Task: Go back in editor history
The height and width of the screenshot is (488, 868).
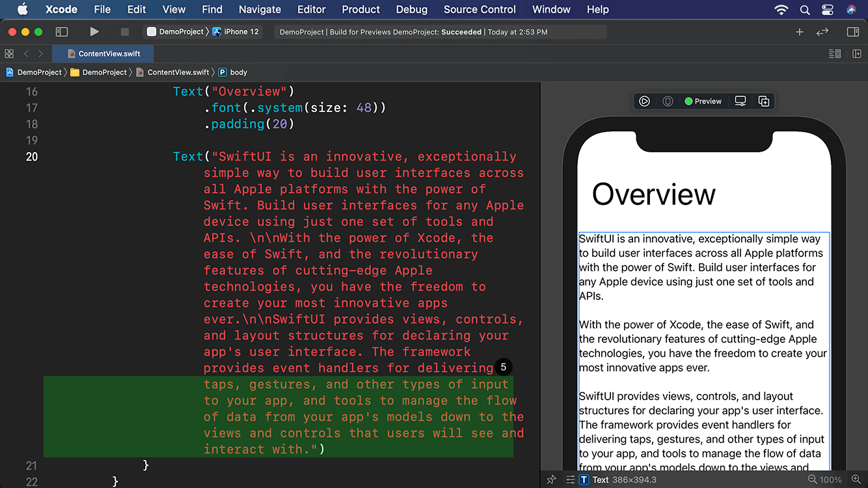Action: point(26,54)
